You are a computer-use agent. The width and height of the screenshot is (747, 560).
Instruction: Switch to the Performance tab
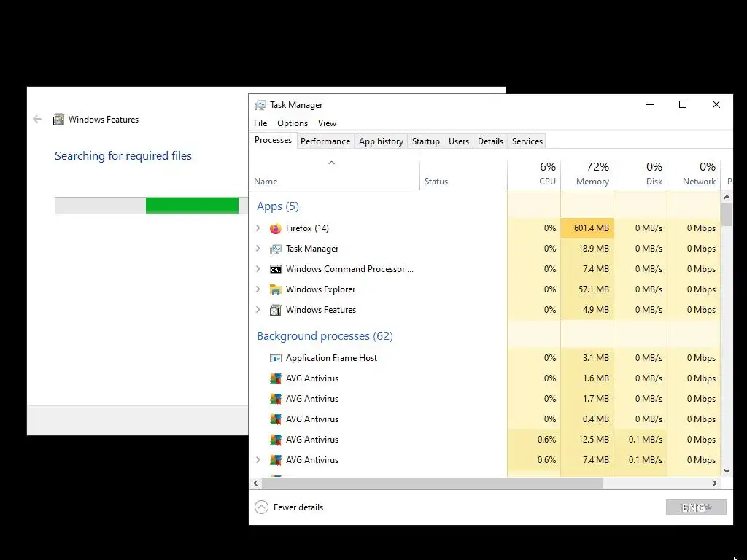click(325, 141)
